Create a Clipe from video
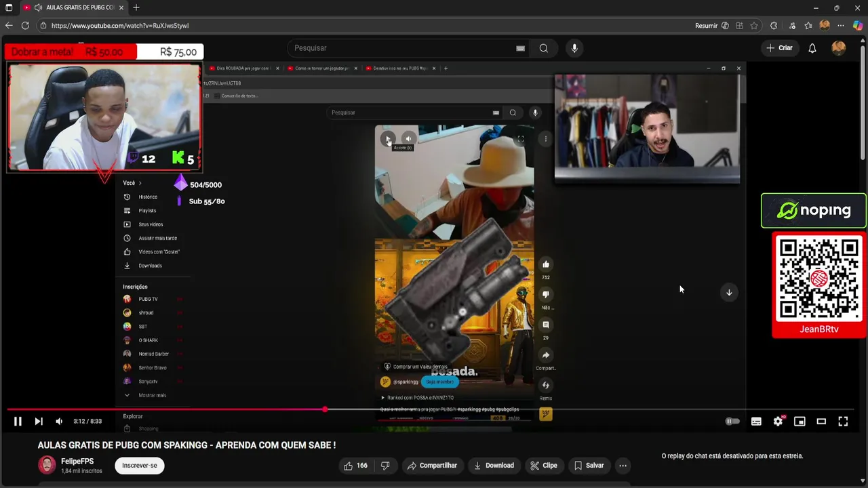 pos(544,466)
